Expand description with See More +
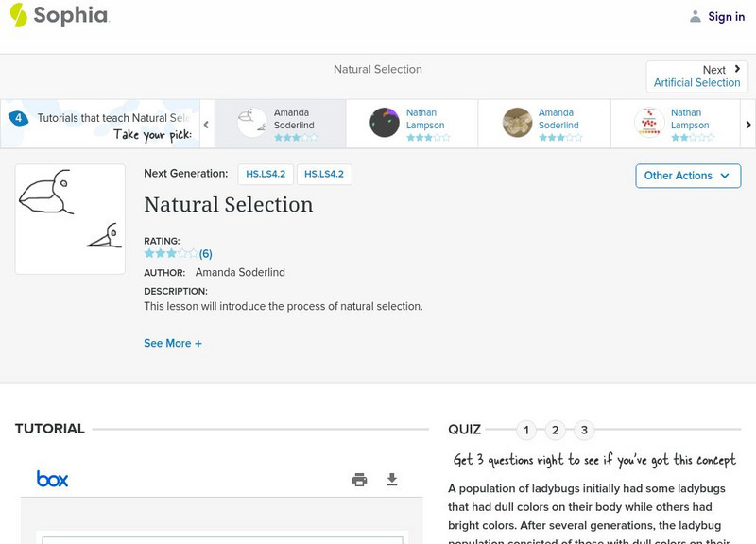 [173, 344]
